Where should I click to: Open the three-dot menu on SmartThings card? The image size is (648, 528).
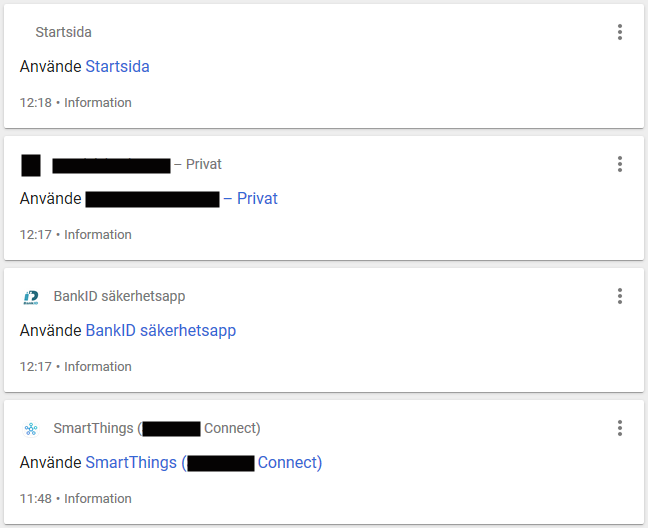619,428
